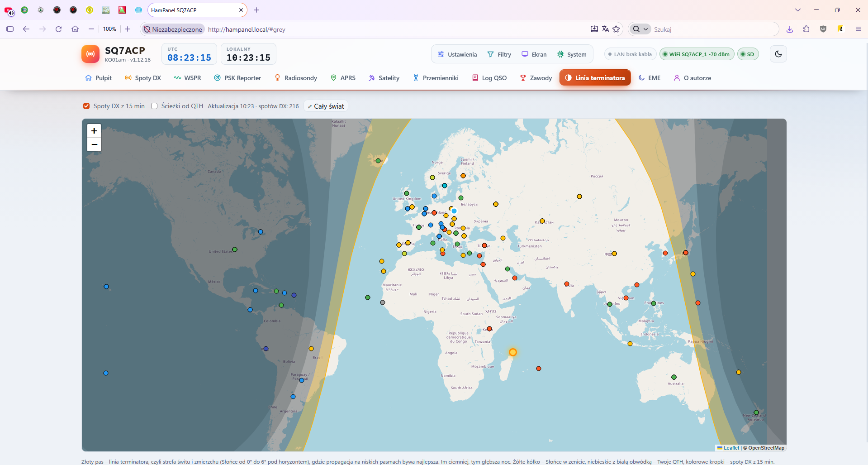Click LAN brak kabla status badge
The width and height of the screenshot is (868, 465).
click(x=630, y=54)
